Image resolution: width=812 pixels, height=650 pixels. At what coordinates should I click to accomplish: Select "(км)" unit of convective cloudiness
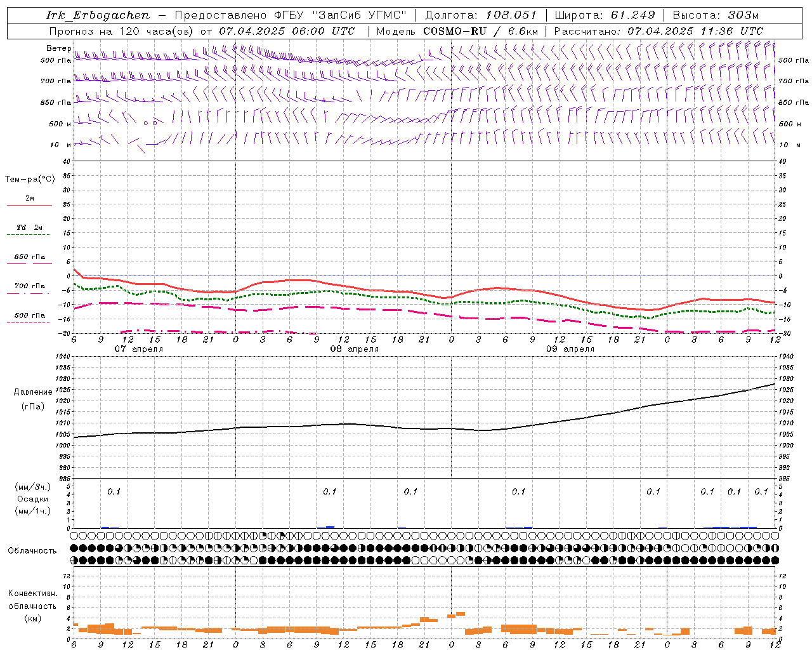click(x=32, y=618)
